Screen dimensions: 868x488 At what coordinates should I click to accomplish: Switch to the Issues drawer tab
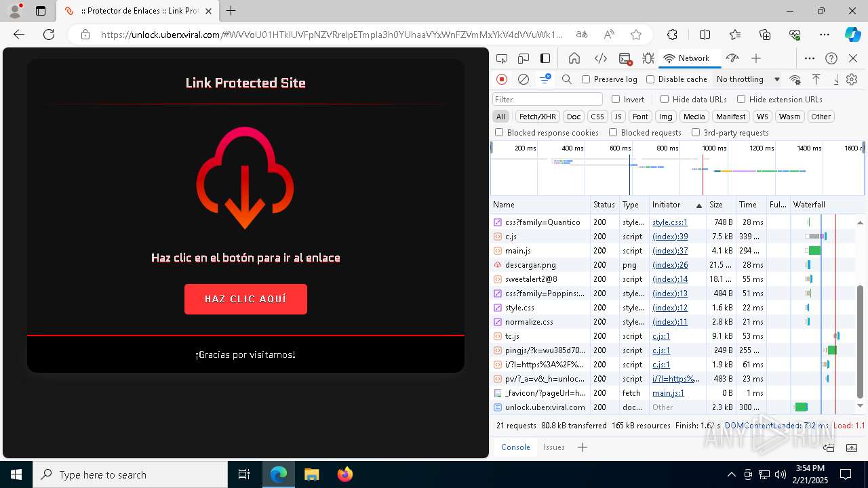(x=554, y=447)
